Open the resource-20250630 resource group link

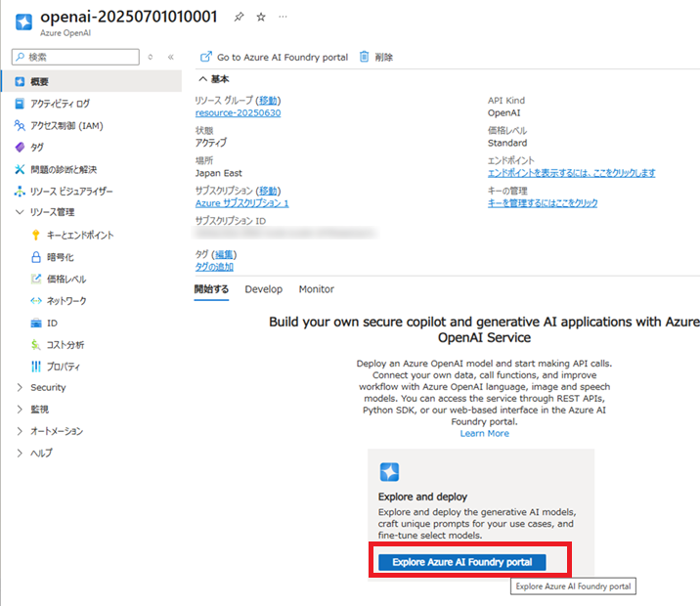pos(238,113)
